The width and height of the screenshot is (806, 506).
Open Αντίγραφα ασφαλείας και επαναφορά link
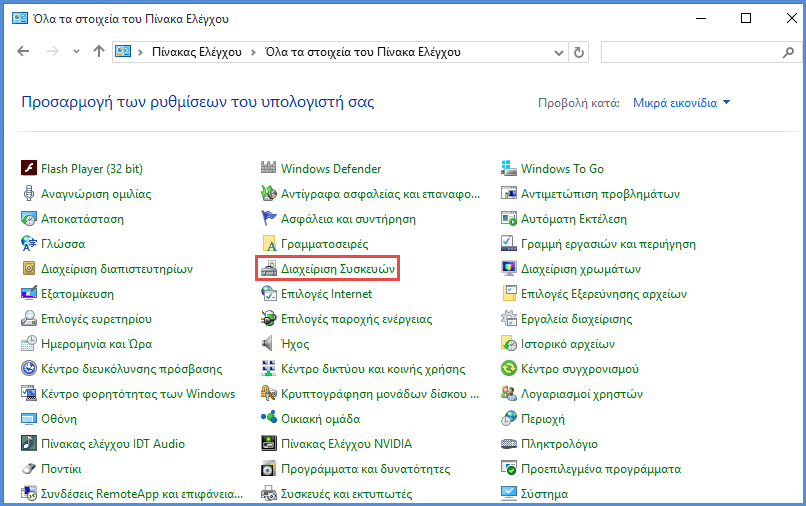380,193
